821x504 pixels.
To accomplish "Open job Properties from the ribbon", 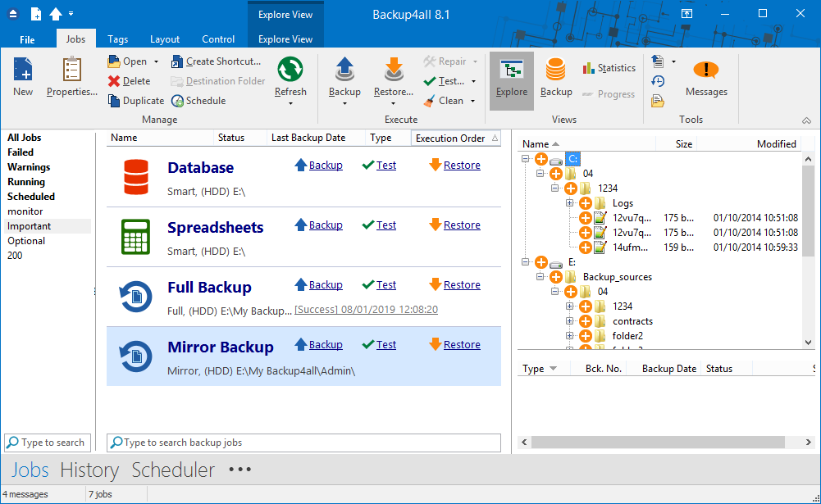I will click(x=71, y=71).
